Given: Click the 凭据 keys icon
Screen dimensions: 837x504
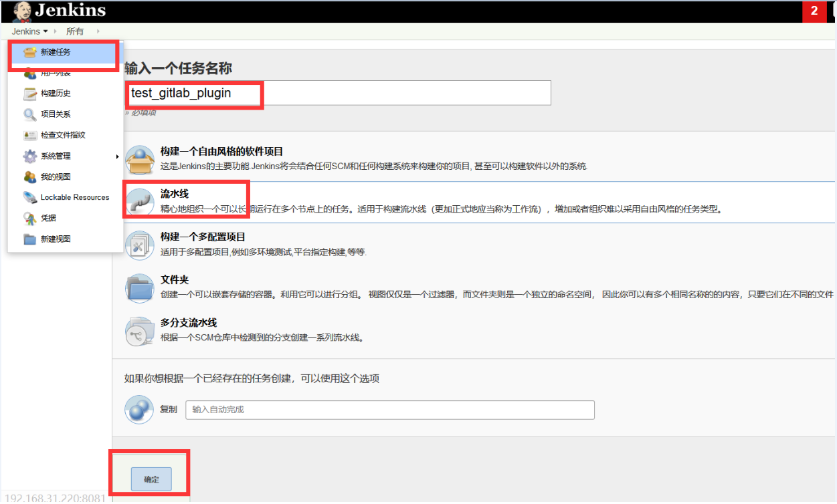Looking at the screenshot, I should [29, 218].
